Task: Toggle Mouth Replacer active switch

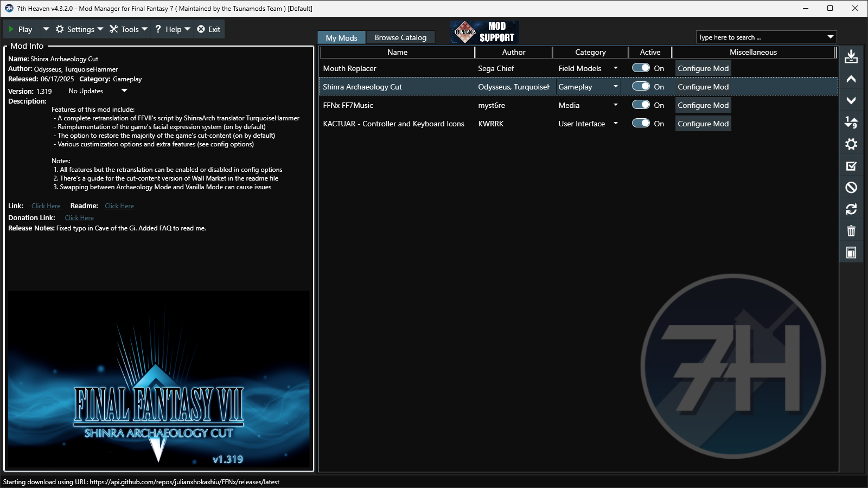Action: (x=641, y=68)
